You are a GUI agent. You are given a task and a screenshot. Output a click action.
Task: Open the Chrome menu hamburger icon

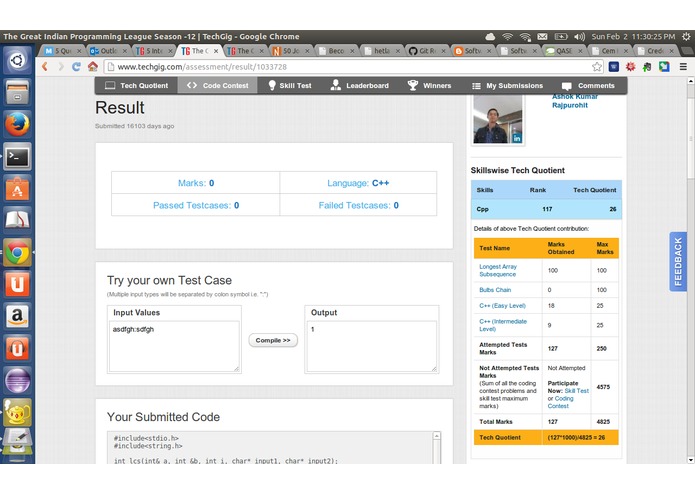pyautogui.click(x=683, y=67)
